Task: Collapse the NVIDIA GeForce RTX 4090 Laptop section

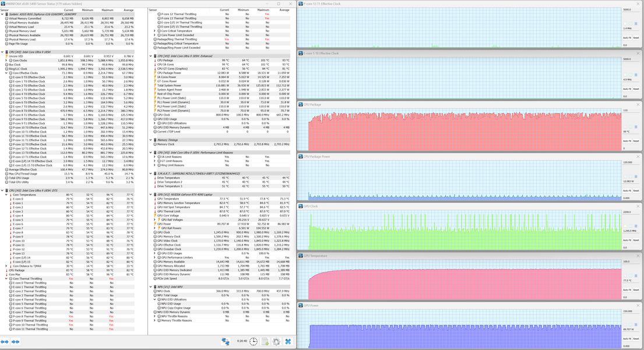Action: 151,194
